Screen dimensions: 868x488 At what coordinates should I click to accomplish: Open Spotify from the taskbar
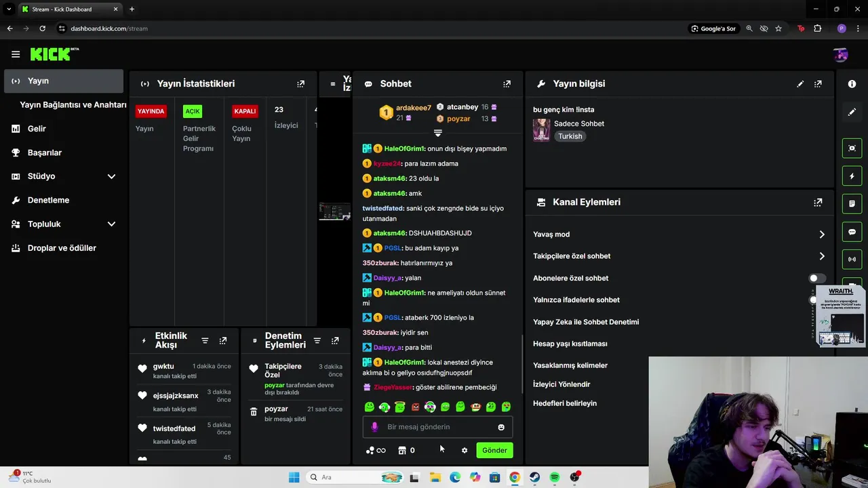pyautogui.click(x=555, y=477)
